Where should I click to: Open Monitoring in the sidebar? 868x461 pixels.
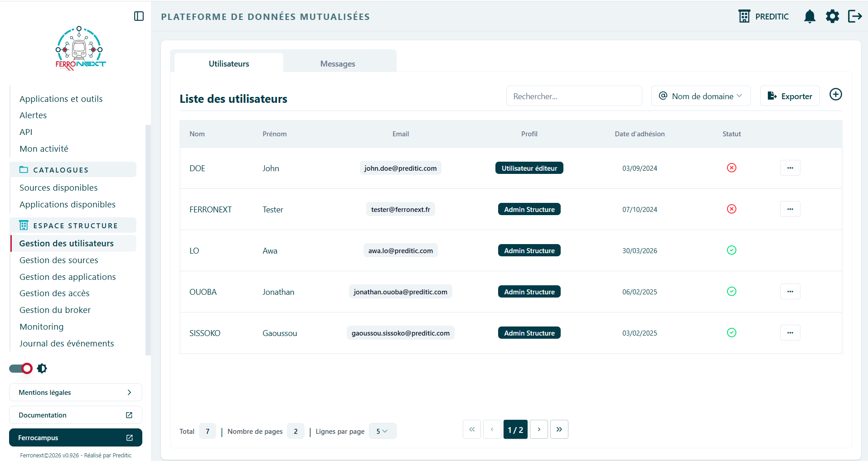coord(42,327)
